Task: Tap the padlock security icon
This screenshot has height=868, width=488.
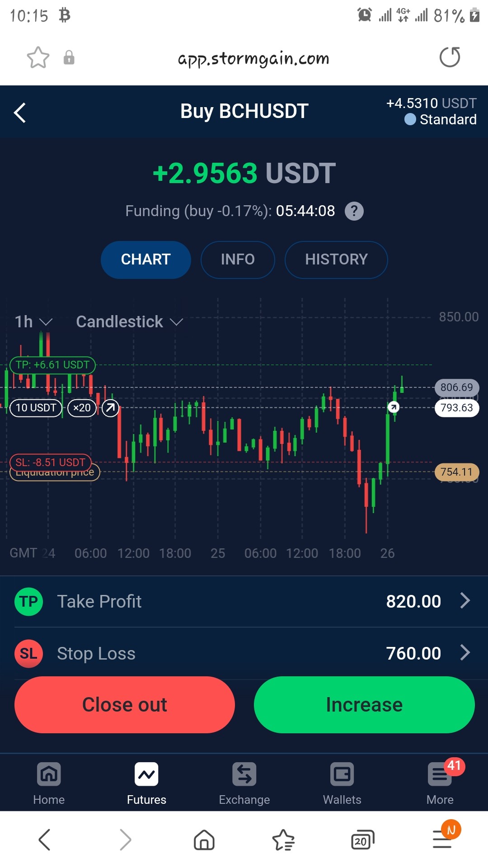Action: pos(69,57)
